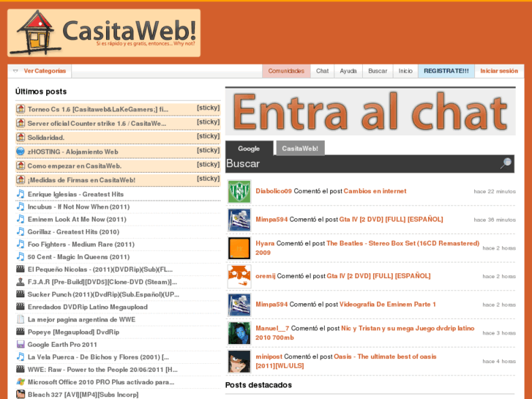The width and height of the screenshot is (532, 399).
Task: Open the Chat menu item
Action: [x=322, y=71]
